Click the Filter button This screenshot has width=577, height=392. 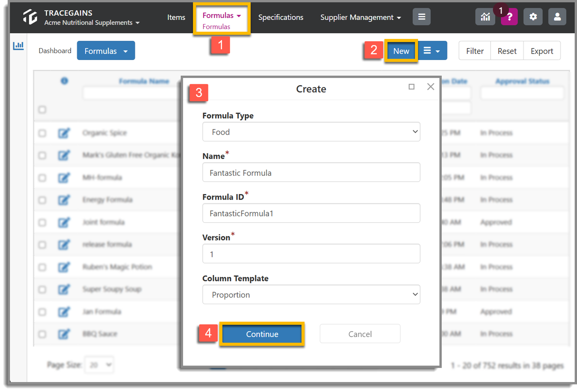point(475,51)
